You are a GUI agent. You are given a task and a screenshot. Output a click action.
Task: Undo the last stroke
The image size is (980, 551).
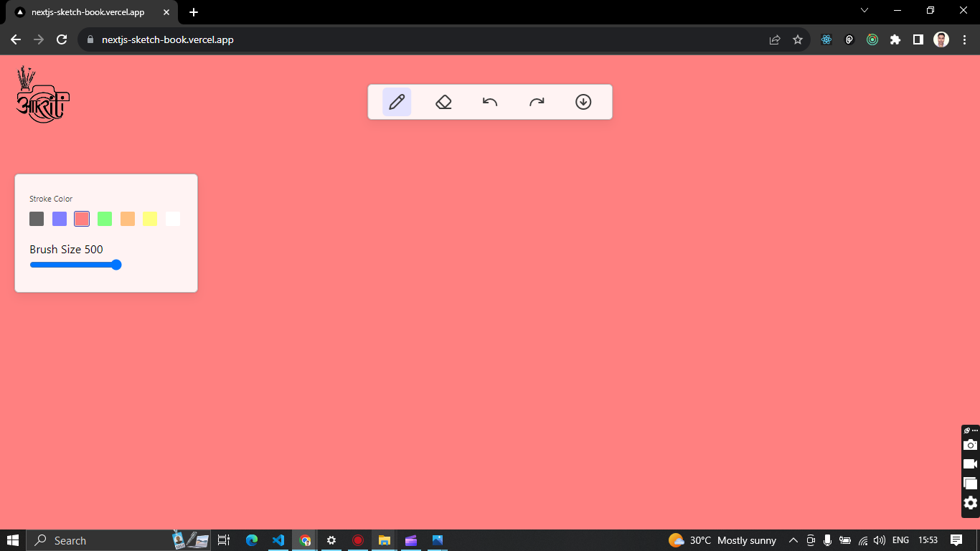coord(490,102)
